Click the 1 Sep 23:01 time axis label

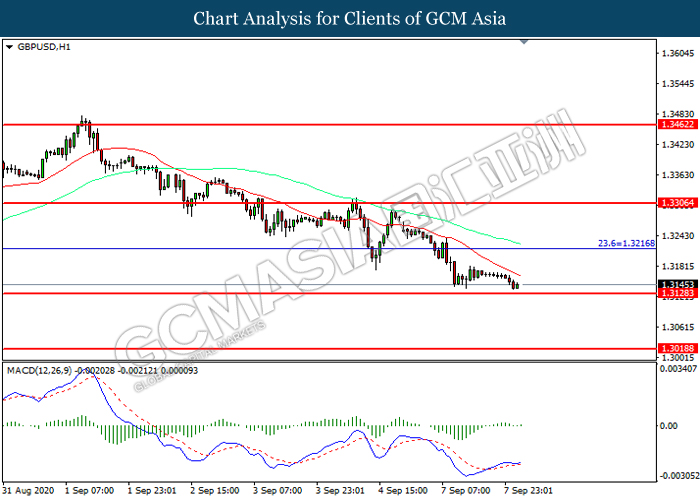[x=152, y=491]
